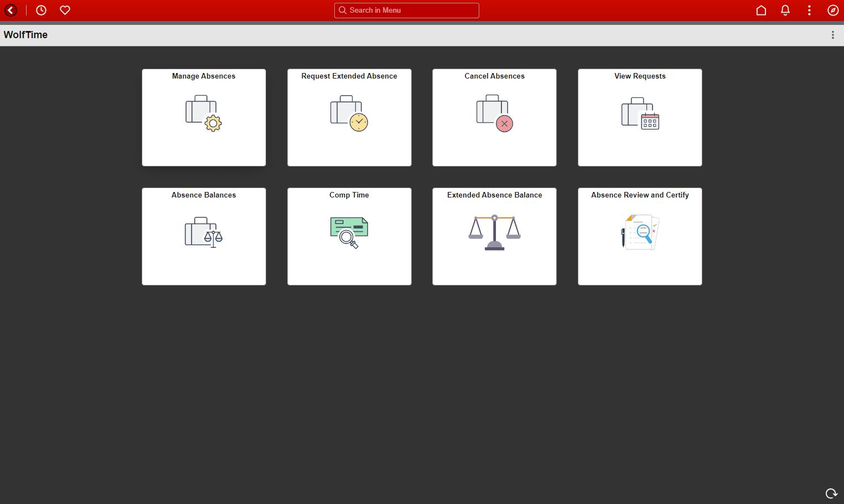844x504 pixels.
Task: Click the Extended Absence Balance title text
Action: click(x=495, y=195)
